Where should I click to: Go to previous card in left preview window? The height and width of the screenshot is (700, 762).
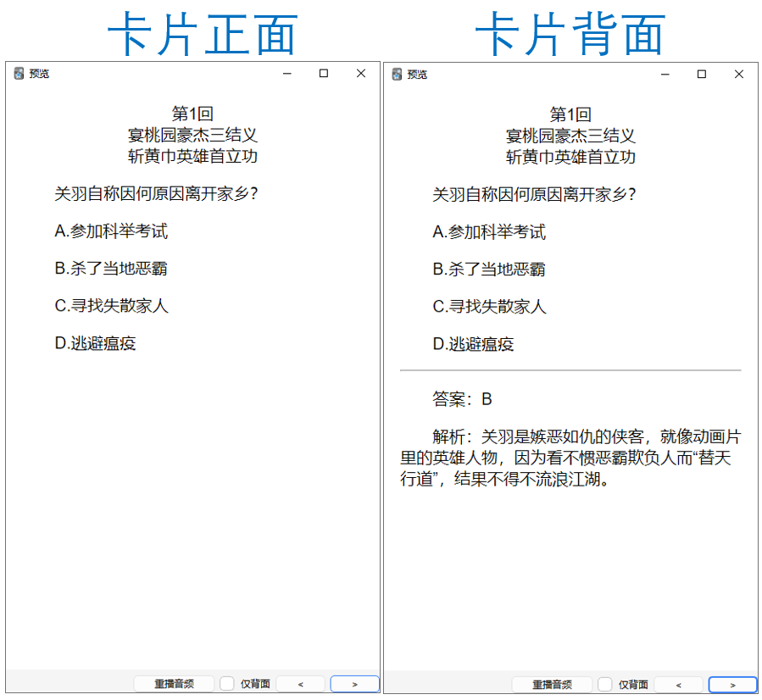[x=300, y=684]
